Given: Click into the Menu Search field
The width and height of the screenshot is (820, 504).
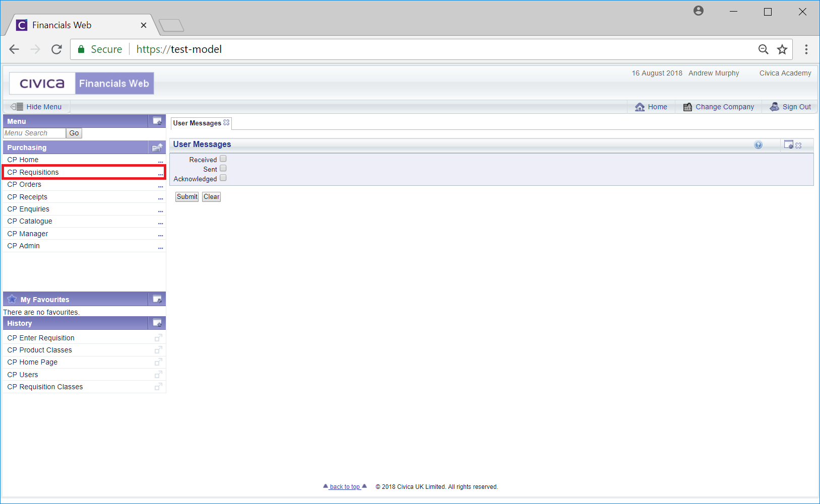Looking at the screenshot, I should pos(34,133).
